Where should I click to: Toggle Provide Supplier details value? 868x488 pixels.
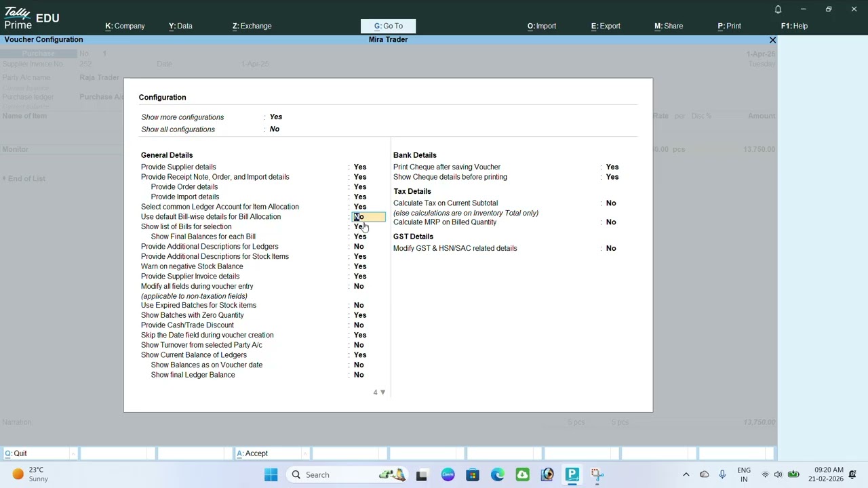coord(360,167)
